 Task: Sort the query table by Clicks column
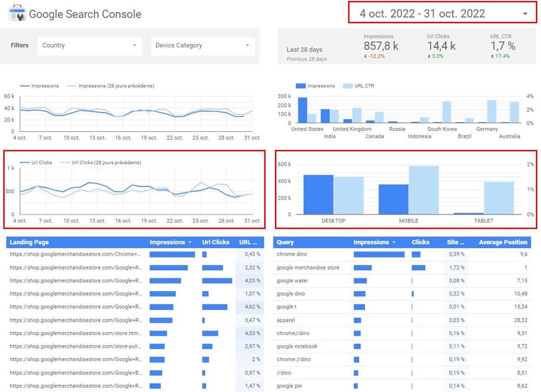click(x=421, y=243)
